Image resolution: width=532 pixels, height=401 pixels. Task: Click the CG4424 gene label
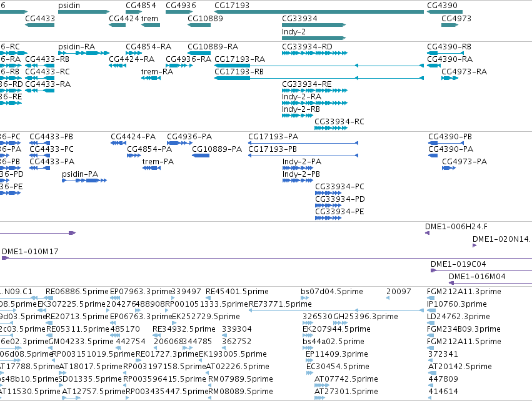pyautogui.click(x=124, y=18)
